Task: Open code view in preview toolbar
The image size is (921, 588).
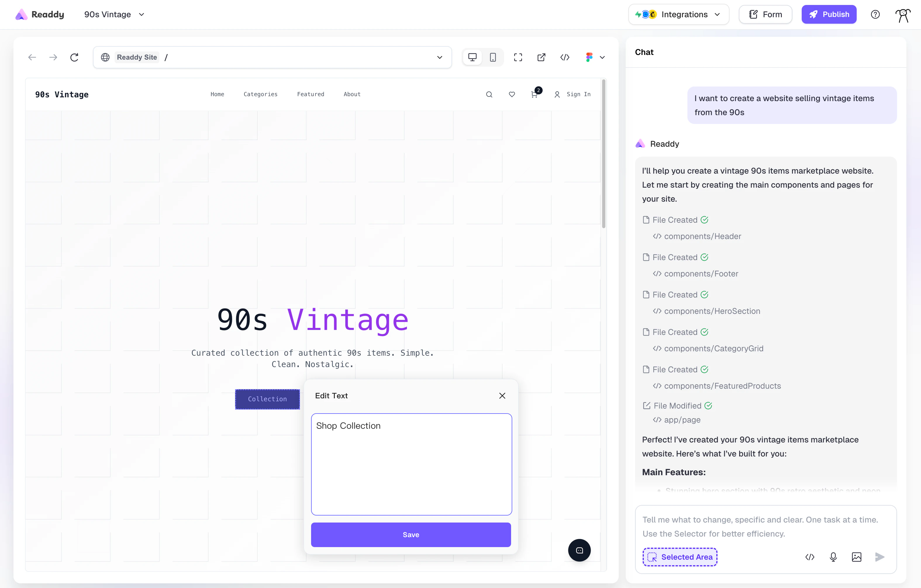Action: tap(565, 57)
